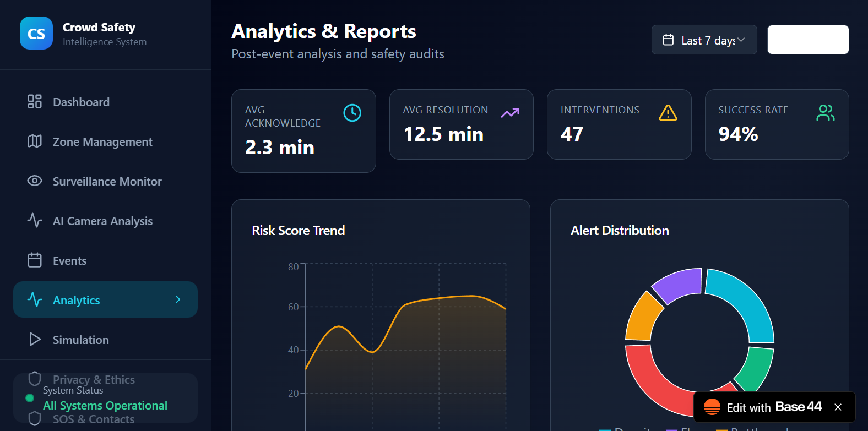Image resolution: width=868 pixels, height=431 pixels.
Task: Click the 60 label on chart axis
Action: [294, 307]
